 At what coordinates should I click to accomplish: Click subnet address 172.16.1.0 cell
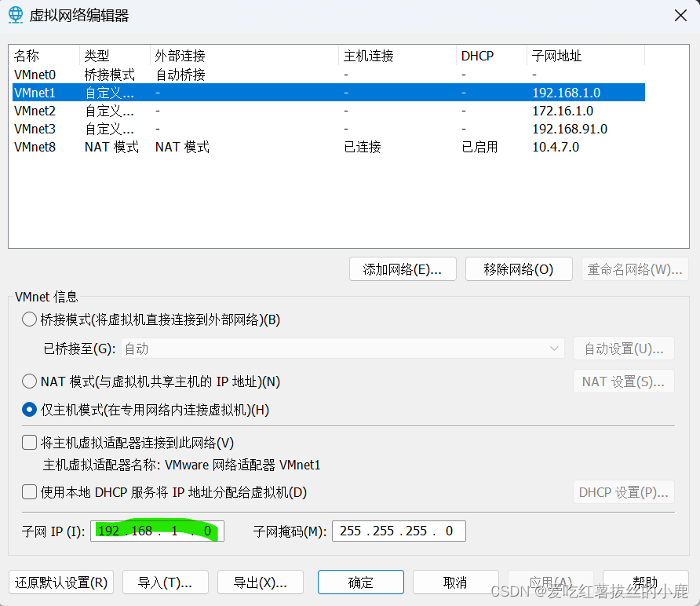pos(563,111)
